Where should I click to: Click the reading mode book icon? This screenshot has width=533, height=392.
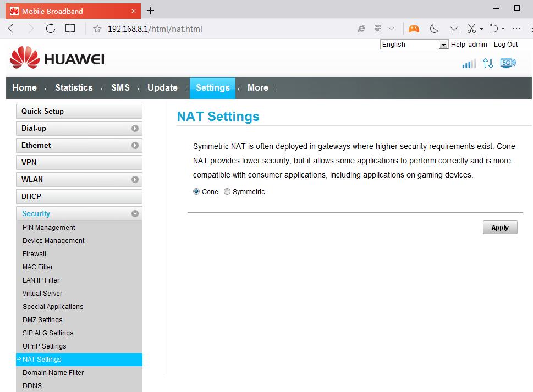(70, 29)
